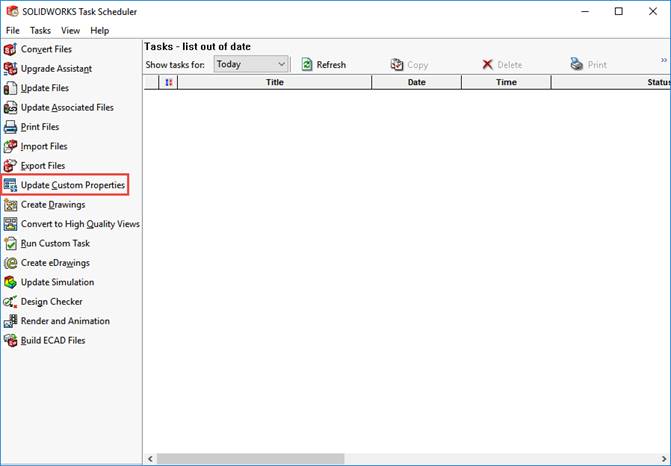Click the Design Checker icon
Viewport: 671px width, 466px height.
(x=10, y=302)
